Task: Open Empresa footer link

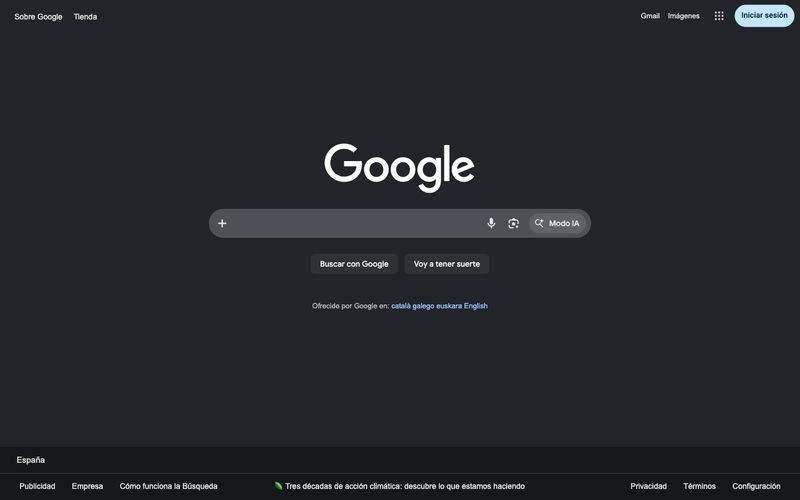Action: [x=87, y=486]
